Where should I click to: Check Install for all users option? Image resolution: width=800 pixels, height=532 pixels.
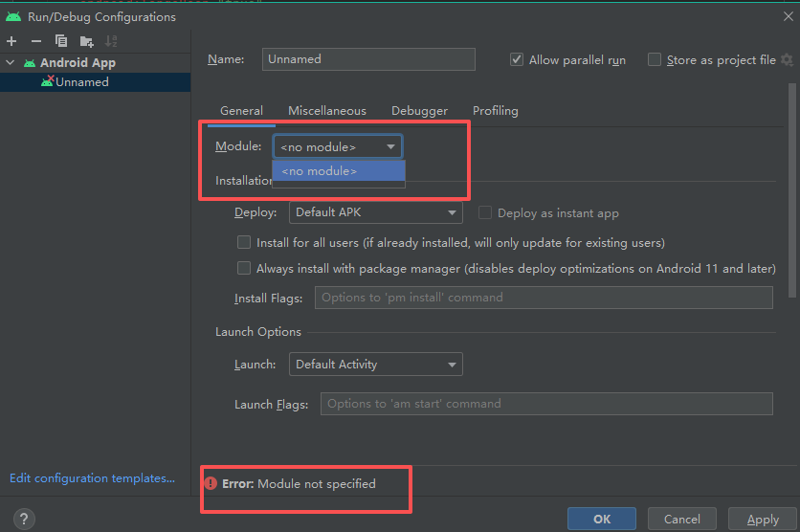(x=244, y=243)
